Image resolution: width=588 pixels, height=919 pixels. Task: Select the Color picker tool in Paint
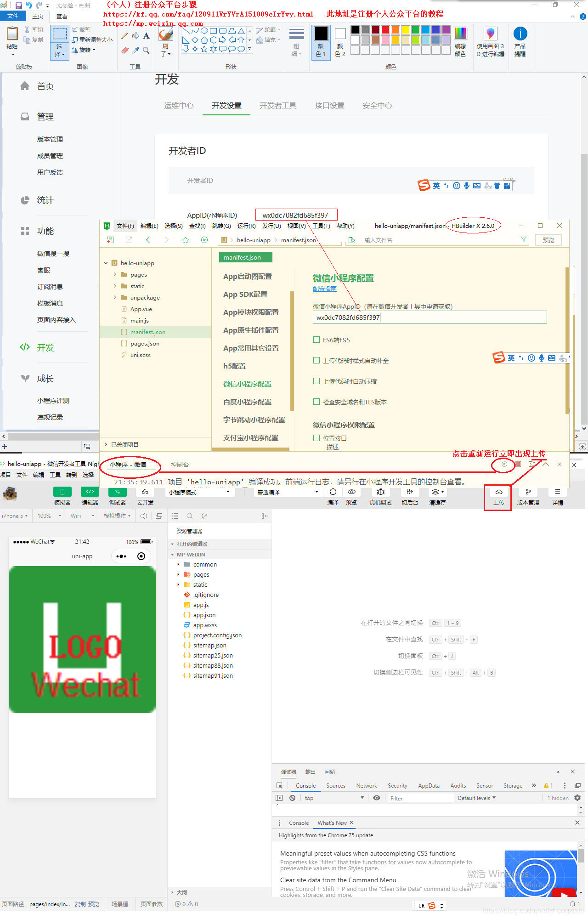pos(136,50)
